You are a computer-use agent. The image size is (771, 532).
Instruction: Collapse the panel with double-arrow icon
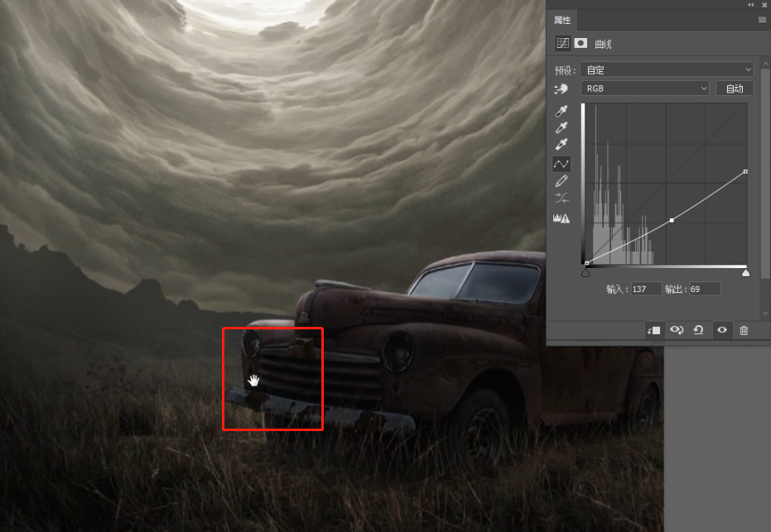tap(750, 4)
